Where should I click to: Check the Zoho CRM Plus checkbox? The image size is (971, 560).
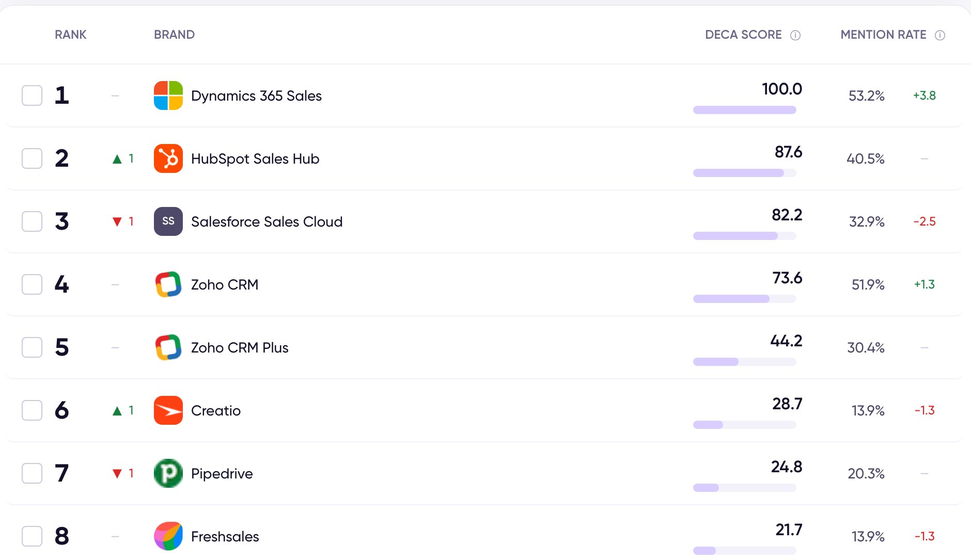(x=32, y=347)
